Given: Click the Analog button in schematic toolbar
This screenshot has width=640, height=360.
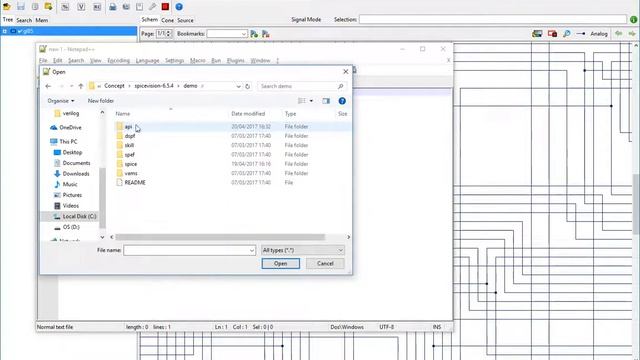Looking at the screenshot, I should pos(599,34).
